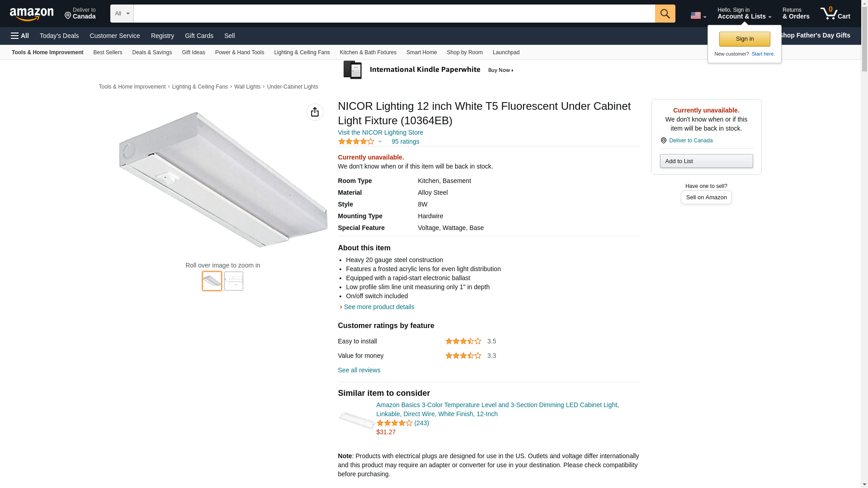Viewport: 868px width, 488px height.
Task: Open the All hamburger menu
Action: 20,36
